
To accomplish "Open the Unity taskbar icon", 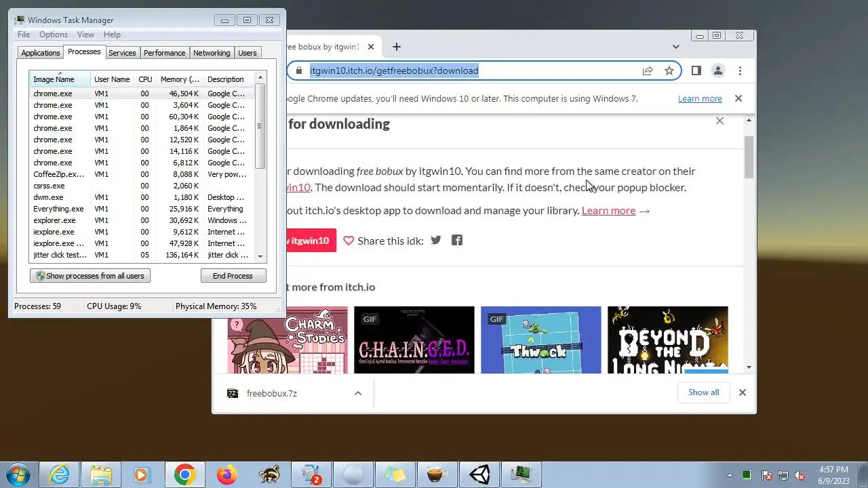I will click(479, 474).
